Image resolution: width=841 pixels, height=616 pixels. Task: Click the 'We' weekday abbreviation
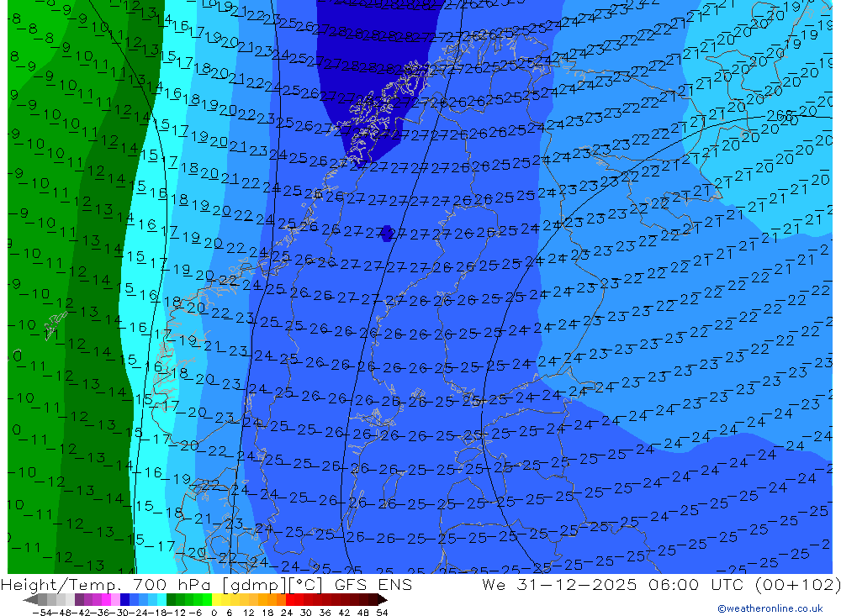494,584
